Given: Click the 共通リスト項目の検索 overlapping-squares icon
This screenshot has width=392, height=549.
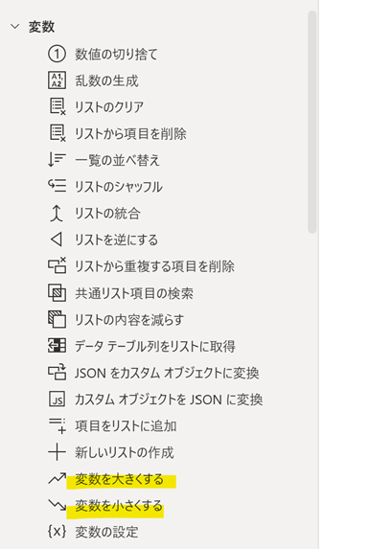Looking at the screenshot, I should pyautogui.click(x=57, y=293).
